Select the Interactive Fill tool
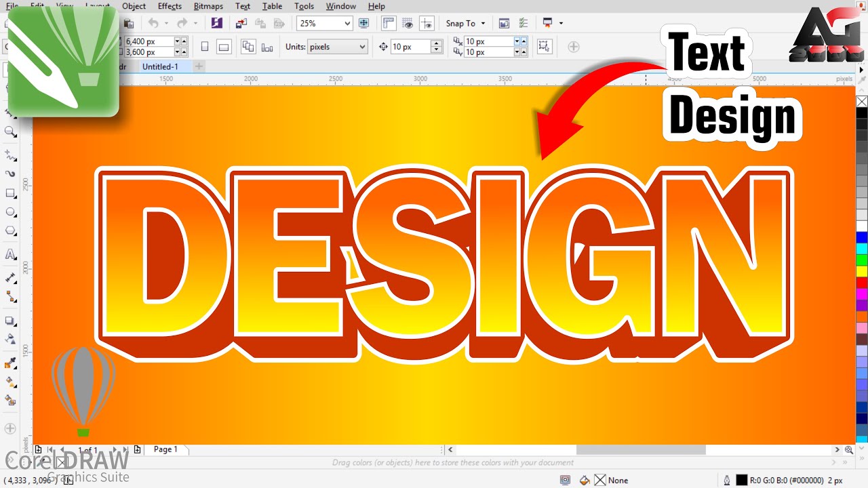The image size is (868, 488). 11,382
